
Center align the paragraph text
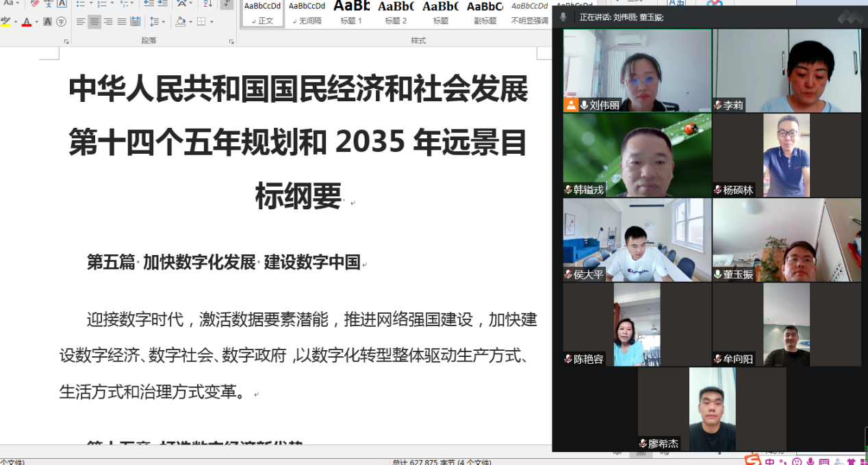(94, 22)
